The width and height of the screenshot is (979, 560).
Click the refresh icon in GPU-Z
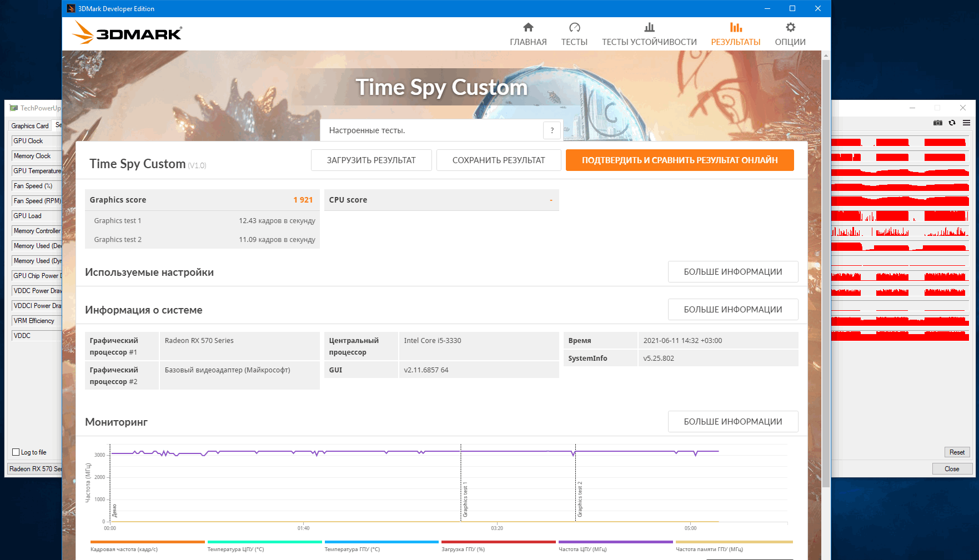[952, 123]
